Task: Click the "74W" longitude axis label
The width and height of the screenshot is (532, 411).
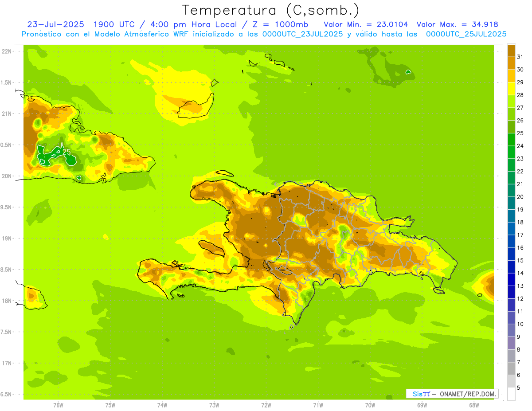Action: (x=162, y=404)
